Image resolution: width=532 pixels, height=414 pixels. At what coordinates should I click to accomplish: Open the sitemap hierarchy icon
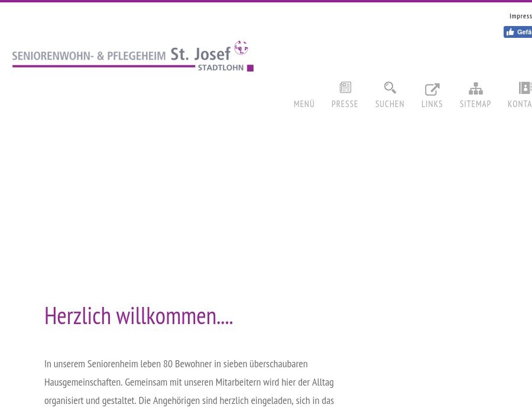click(x=475, y=88)
